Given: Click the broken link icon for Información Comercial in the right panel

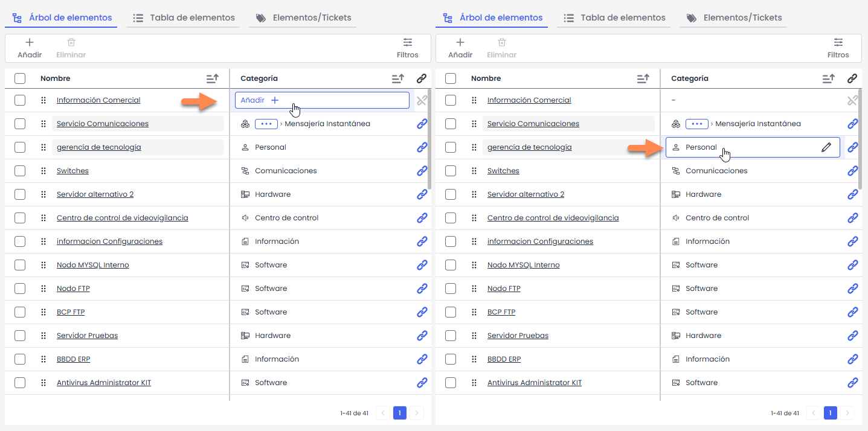Looking at the screenshot, I should pos(852,100).
